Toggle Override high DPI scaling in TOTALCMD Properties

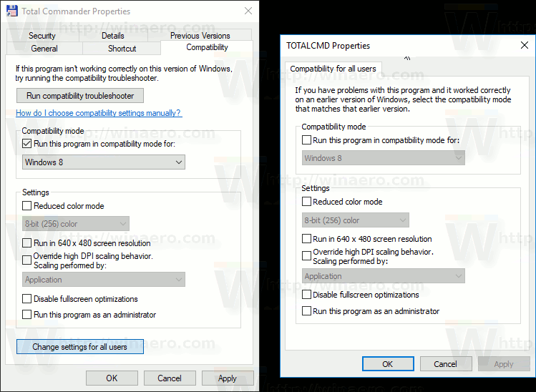pyautogui.click(x=306, y=256)
